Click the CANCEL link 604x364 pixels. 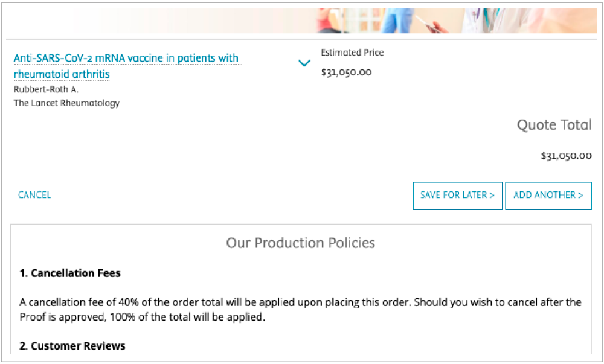click(34, 195)
